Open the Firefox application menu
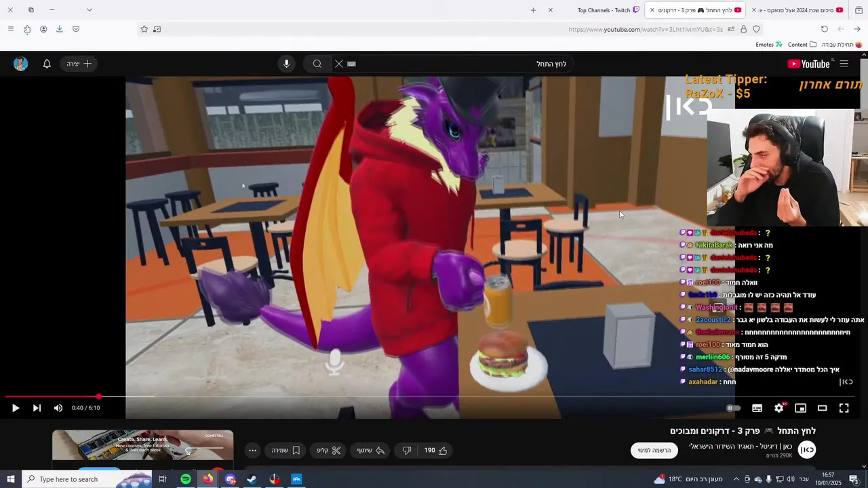 coord(10,29)
